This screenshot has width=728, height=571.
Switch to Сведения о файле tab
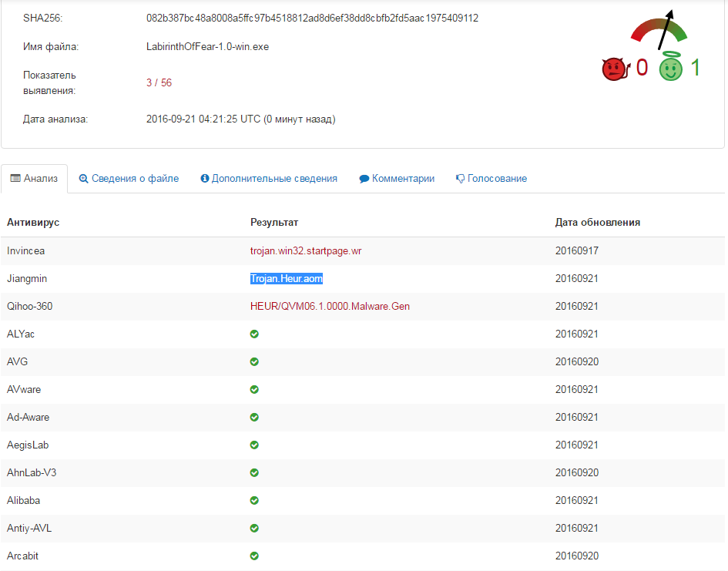coord(129,178)
